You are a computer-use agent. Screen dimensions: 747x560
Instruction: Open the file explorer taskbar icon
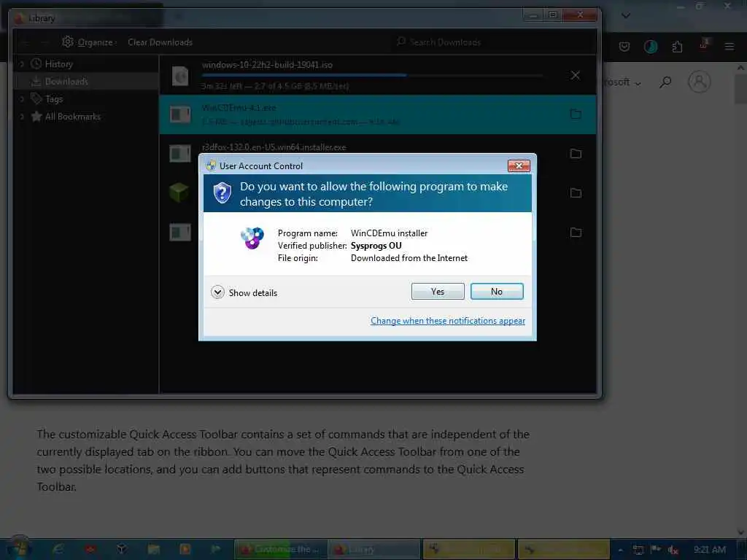(x=153, y=549)
